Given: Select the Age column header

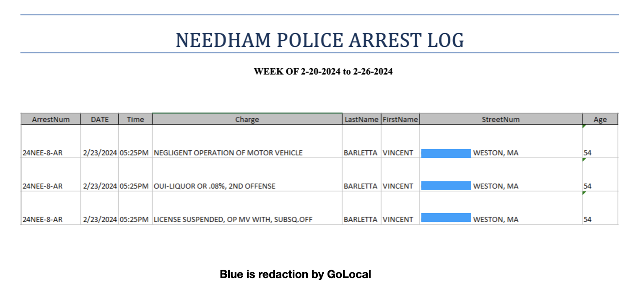Looking at the screenshot, I should 600,119.
